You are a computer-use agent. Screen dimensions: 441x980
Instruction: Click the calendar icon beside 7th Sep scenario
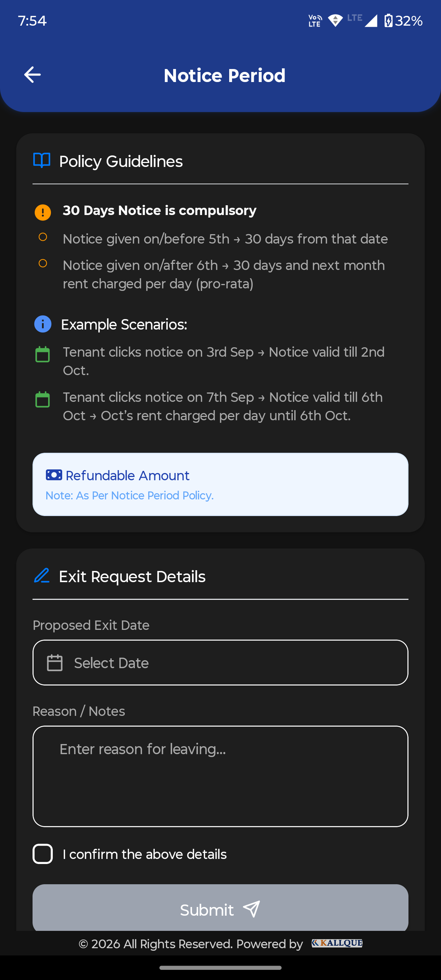[43, 399]
